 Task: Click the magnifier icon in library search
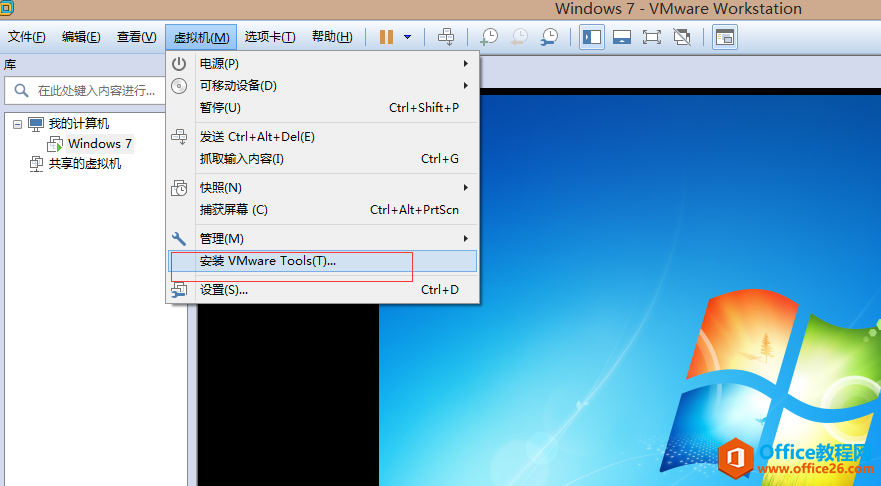coord(21,90)
